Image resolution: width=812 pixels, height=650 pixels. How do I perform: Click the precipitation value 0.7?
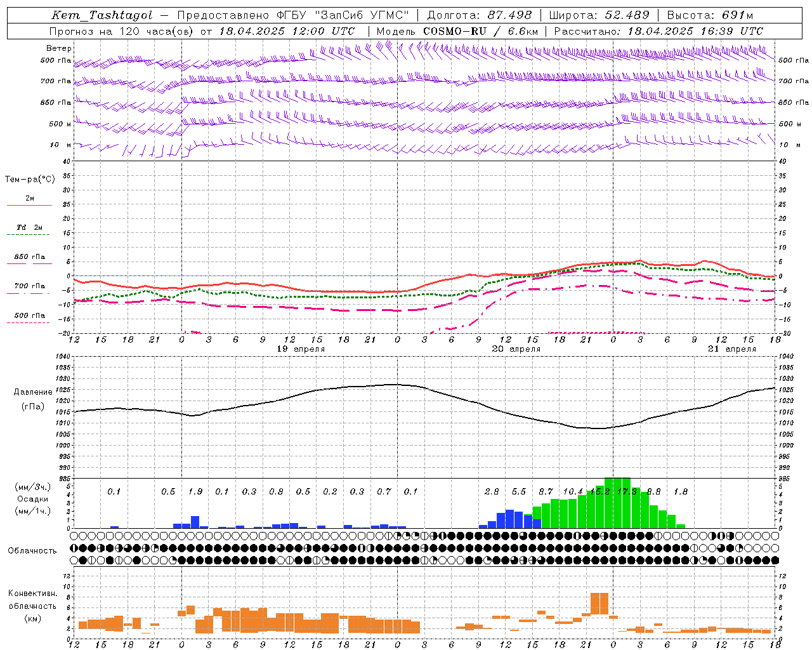click(x=384, y=491)
